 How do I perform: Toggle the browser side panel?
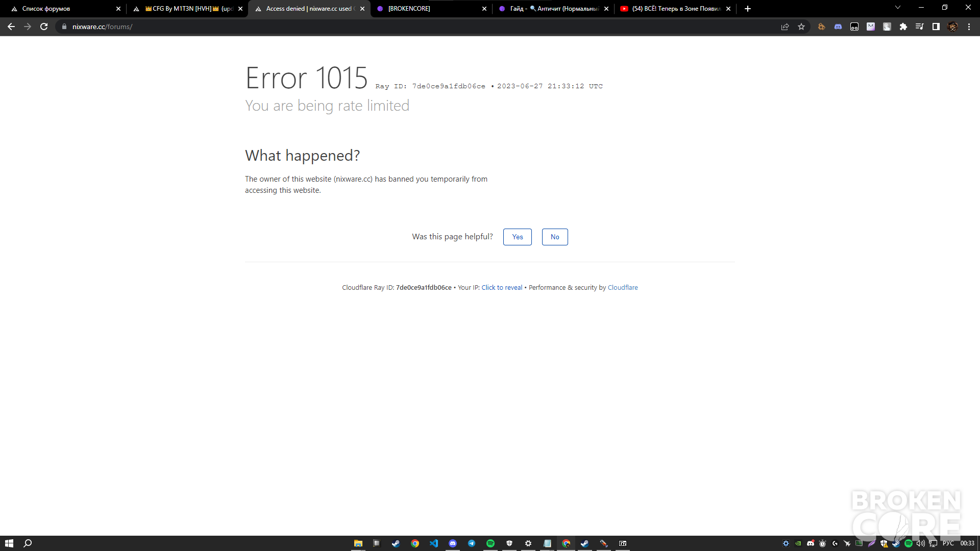pos(936,27)
